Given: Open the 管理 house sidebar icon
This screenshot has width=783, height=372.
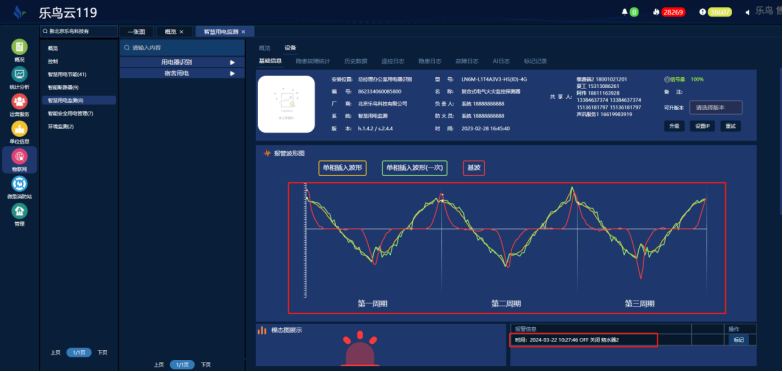Looking at the screenshot, I should coord(19,211).
